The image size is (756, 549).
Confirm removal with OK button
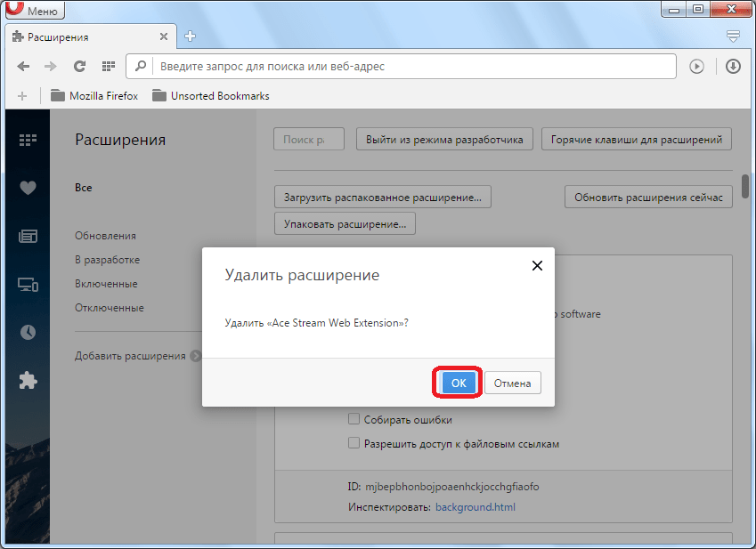tap(458, 383)
